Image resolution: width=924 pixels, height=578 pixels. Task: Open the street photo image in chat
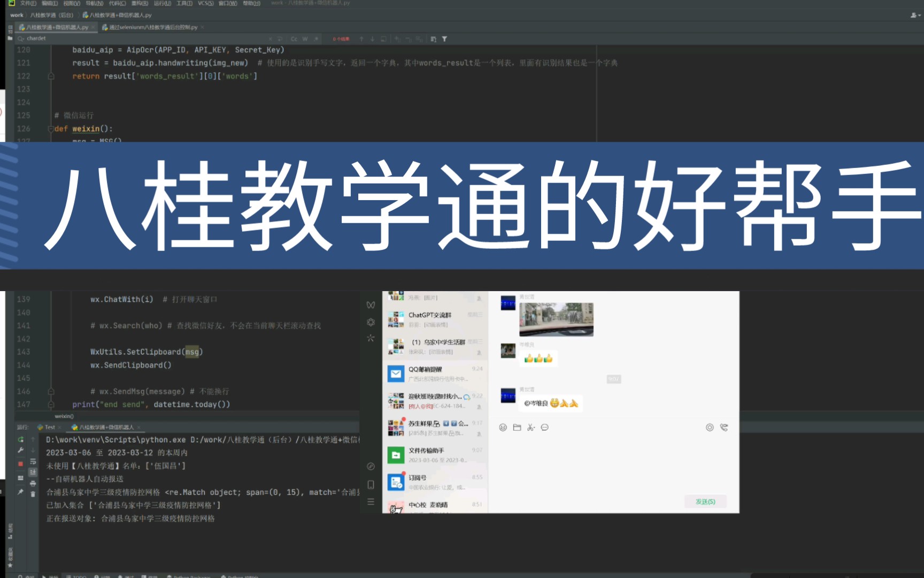(556, 319)
